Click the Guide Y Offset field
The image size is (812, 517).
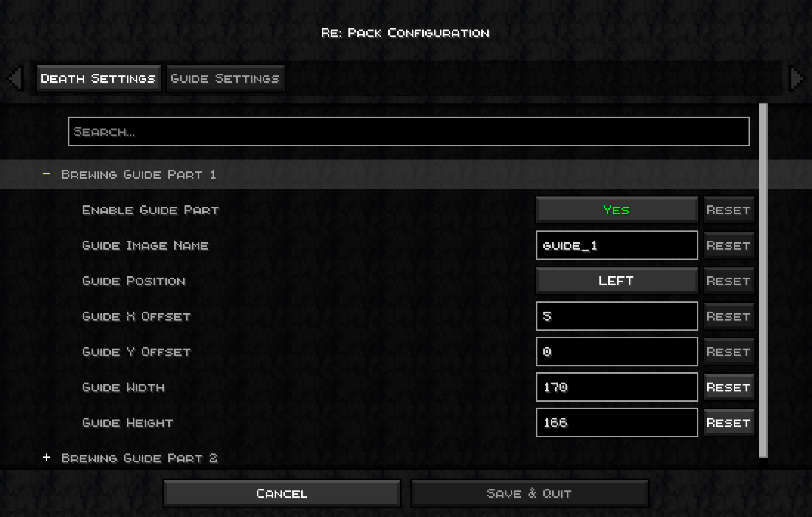(x=617, y=352)
